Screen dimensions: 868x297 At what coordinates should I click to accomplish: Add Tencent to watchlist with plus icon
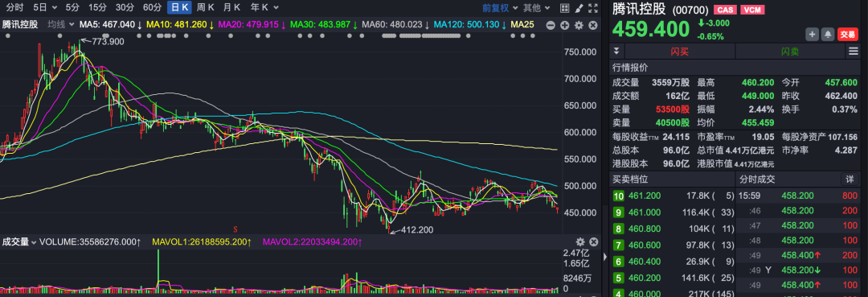point(812,34)
